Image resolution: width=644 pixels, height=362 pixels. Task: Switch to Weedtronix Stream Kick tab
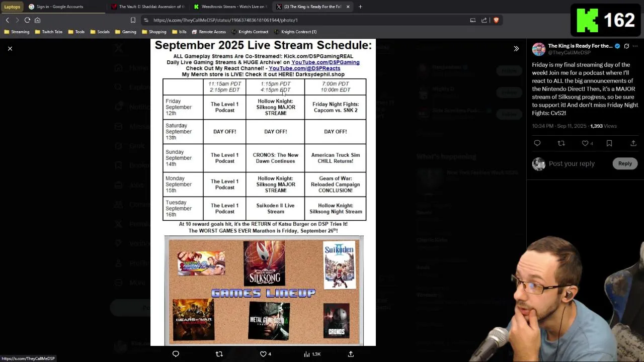[230, 7]
